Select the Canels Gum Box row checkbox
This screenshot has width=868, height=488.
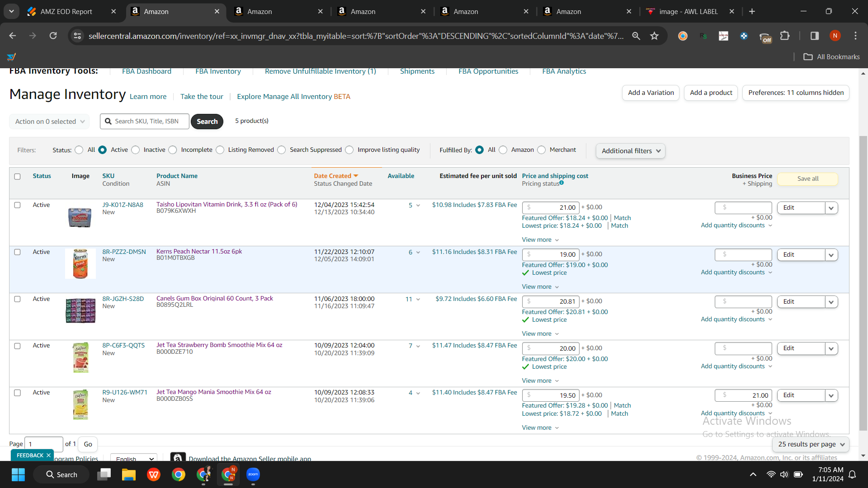coord(17,299)
